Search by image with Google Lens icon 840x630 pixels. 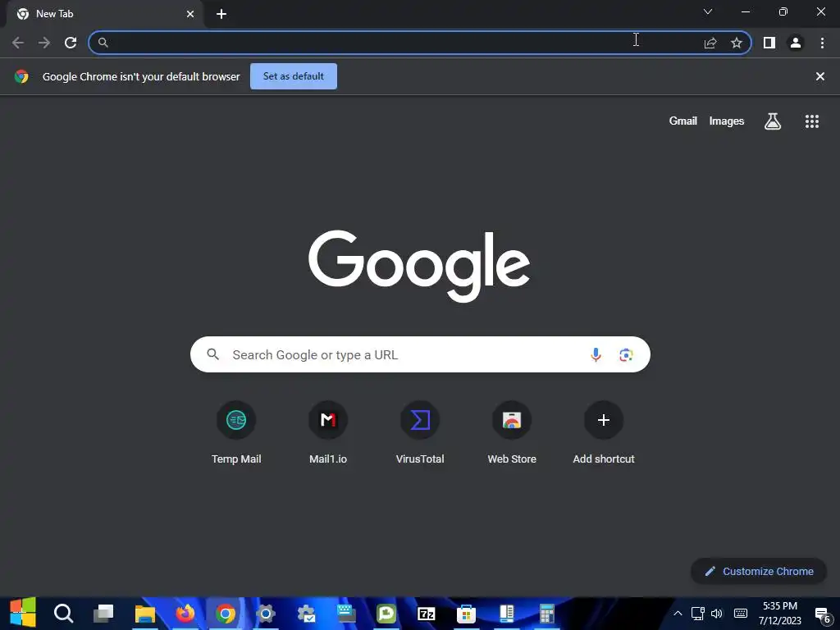(626, 354)
